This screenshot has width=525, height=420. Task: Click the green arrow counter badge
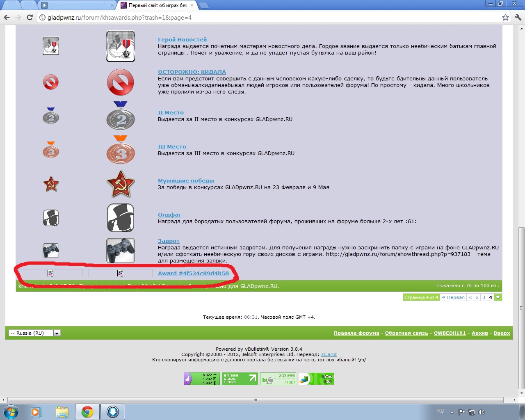pos(240,379)
